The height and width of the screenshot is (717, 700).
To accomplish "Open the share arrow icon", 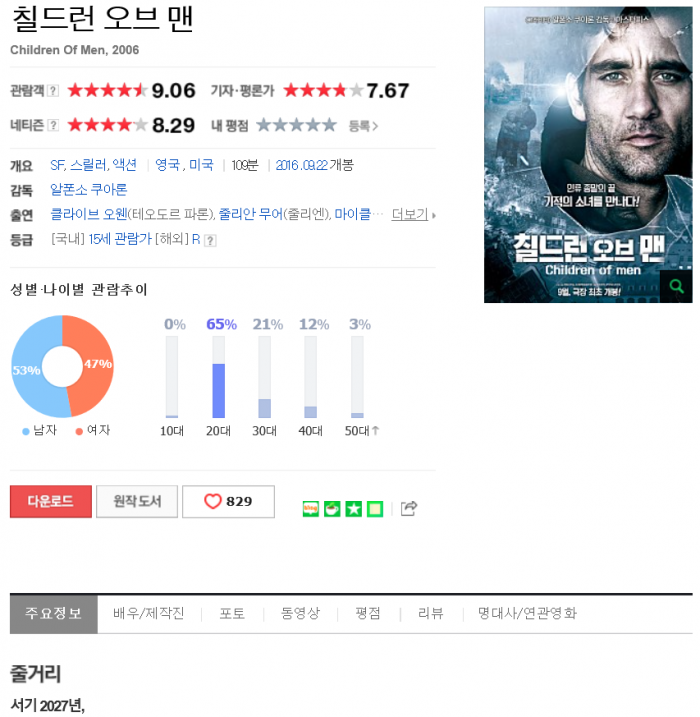I will click(x=409, y=508).
